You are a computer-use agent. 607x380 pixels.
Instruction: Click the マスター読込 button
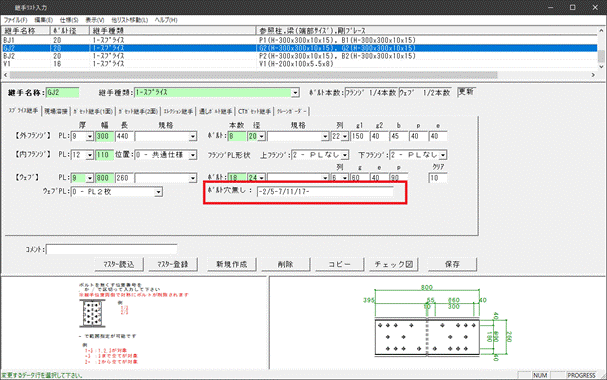tap(119, 264)
